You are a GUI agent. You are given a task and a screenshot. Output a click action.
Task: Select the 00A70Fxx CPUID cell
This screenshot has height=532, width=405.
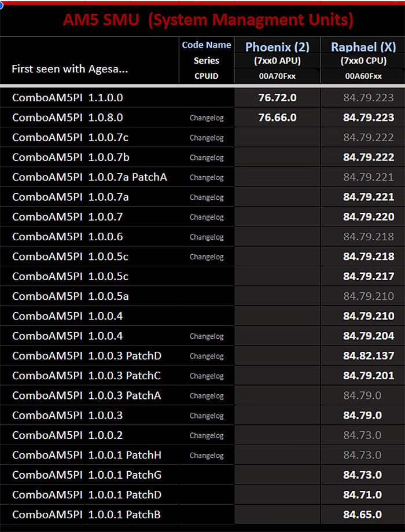click(x=277, y=76)
